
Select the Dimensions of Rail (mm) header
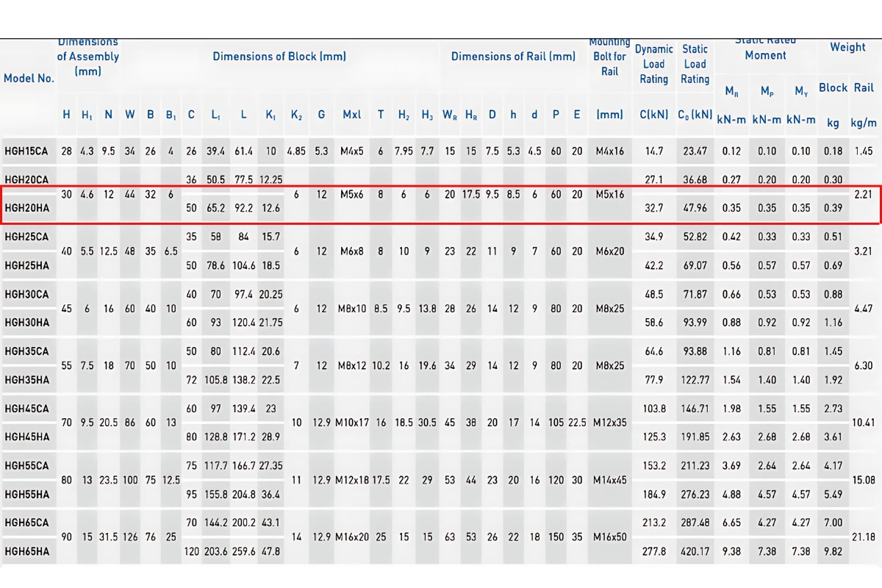pos(513,57)
